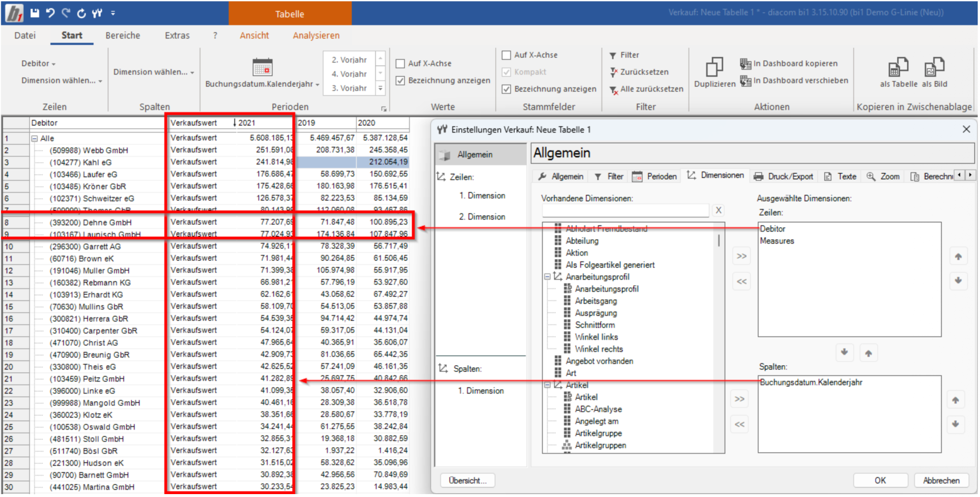Add dimension to Zeilen with >> button

coord(741,256)
